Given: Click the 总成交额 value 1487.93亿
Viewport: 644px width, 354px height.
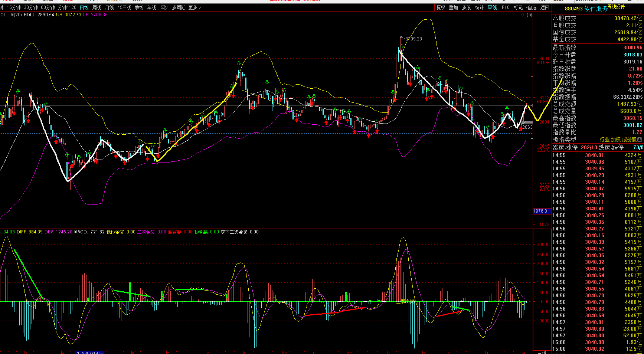Looking at the screenshot, I should coord(630,104).
